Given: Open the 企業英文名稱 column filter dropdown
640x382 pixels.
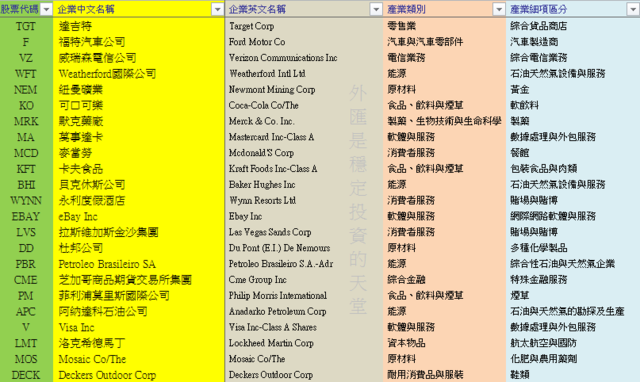Looking at the screenshot, I should tap(376, 9).
